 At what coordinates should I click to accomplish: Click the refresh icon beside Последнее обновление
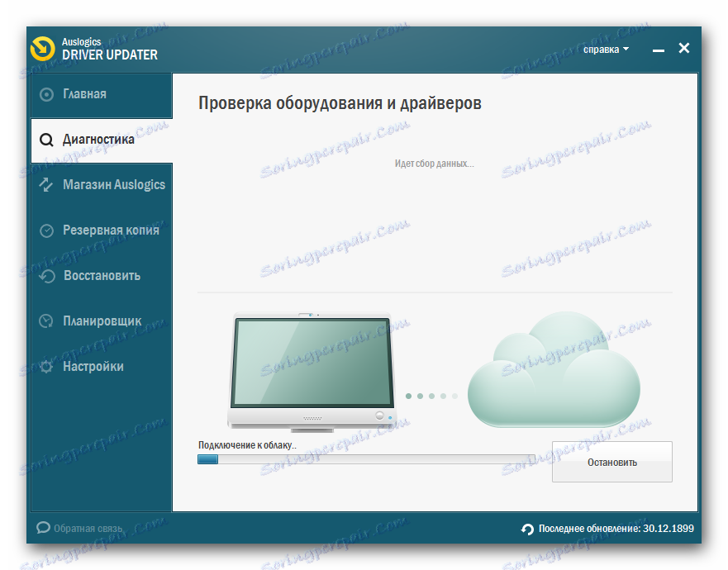click(x=527, y=530)
